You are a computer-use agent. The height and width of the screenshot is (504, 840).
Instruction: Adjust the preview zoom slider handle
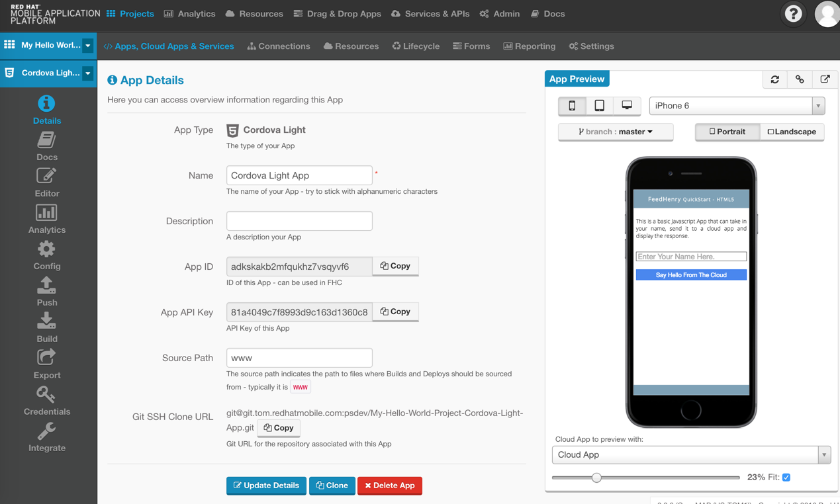point(596,478)
